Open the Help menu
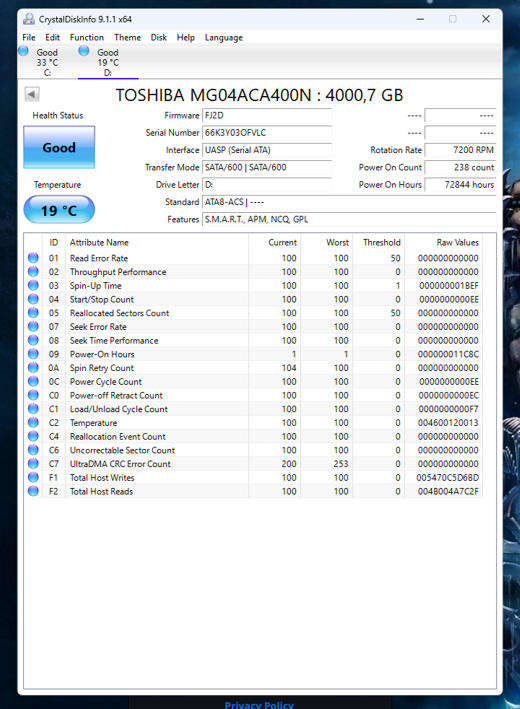 click(x=185, y=38)
